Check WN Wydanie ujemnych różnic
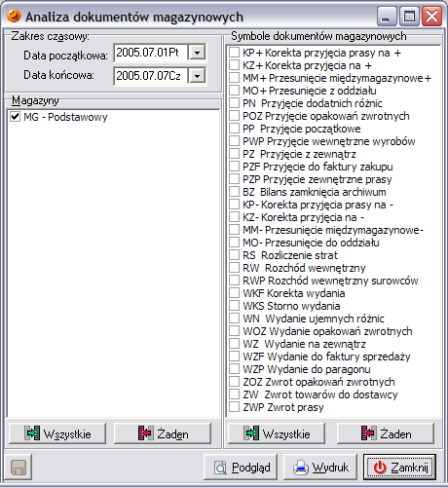 (x=234, y=319)
